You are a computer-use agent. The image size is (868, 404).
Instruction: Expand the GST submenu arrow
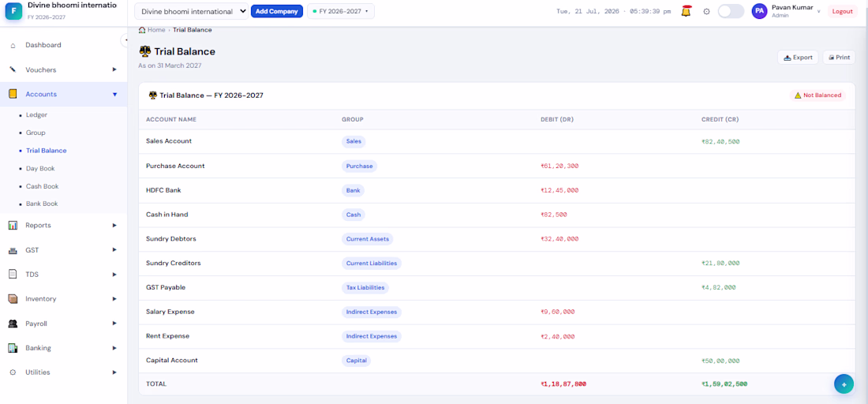(x=114, y=250)
